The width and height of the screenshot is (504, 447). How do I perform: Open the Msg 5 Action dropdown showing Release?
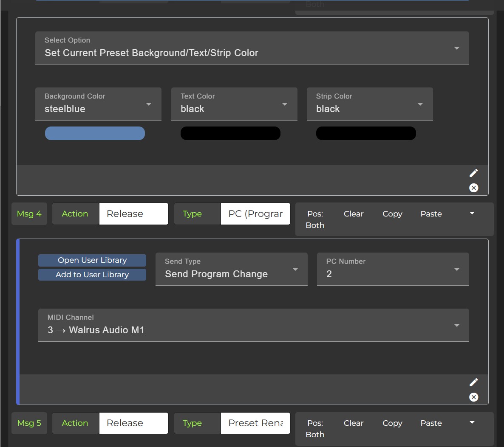click(x=134, y=423)
